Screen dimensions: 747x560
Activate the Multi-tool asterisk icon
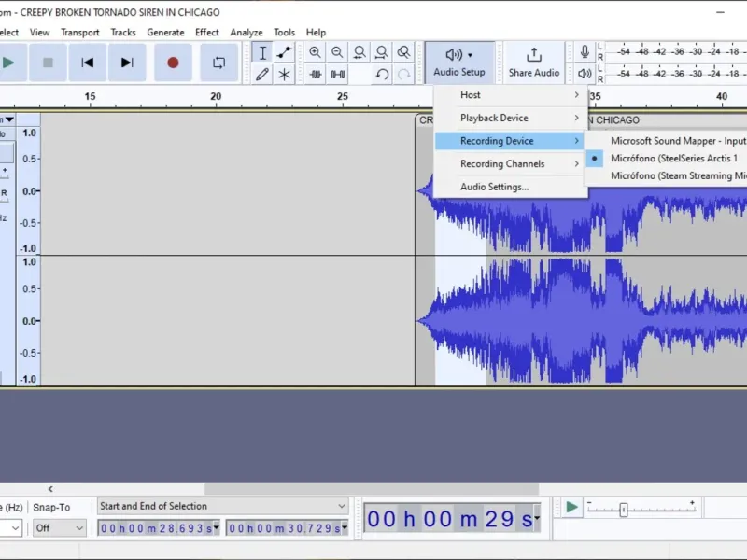[285, 75]
